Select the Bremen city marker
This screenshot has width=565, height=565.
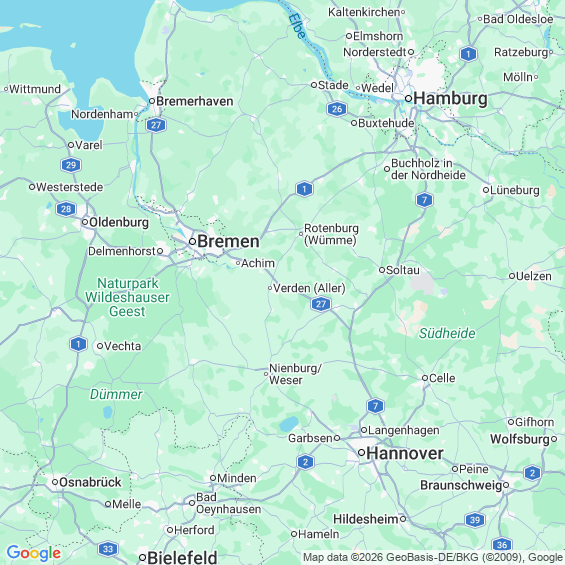[x=192, y=241]
